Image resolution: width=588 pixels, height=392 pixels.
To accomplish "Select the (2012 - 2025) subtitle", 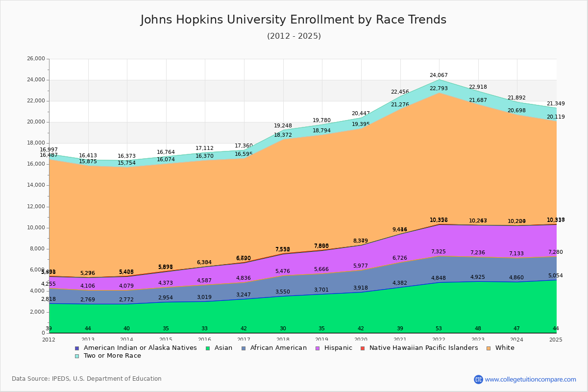I will (x=294, y=36).
